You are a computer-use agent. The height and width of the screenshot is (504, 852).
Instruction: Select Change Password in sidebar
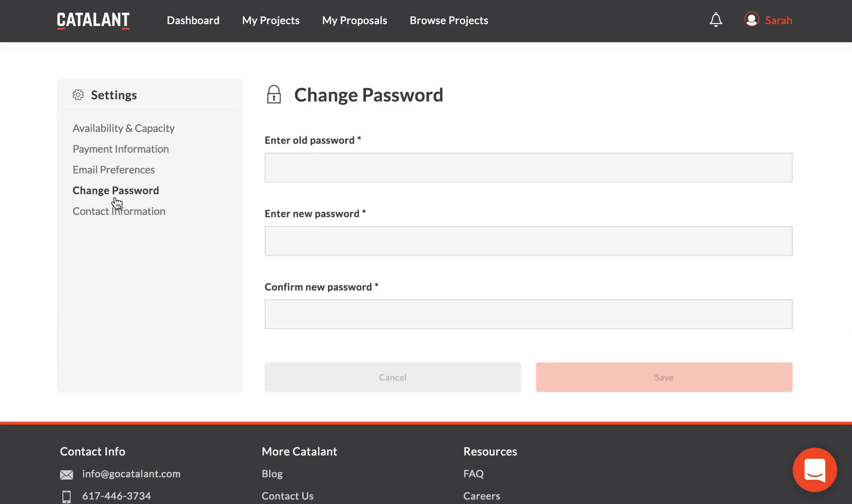pos(116,190)
